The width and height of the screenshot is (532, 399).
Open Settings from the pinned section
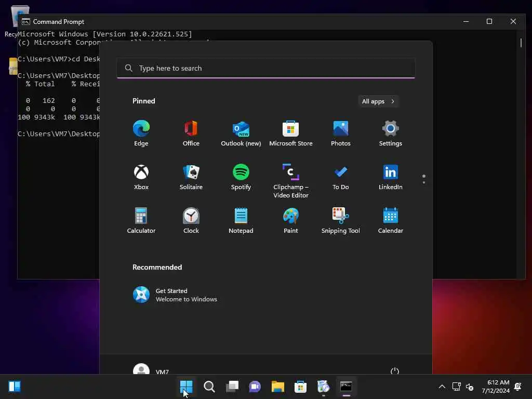click(x=391, y=133)
